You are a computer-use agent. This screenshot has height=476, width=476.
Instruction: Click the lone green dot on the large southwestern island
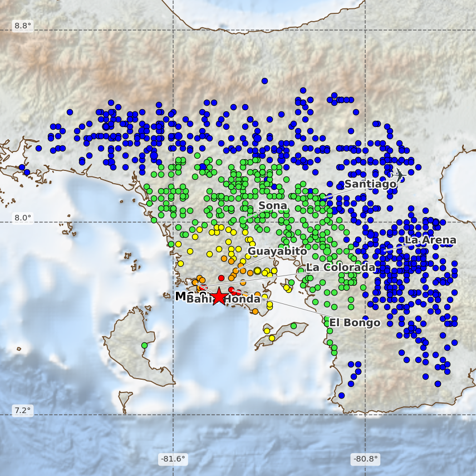point(144,346)
